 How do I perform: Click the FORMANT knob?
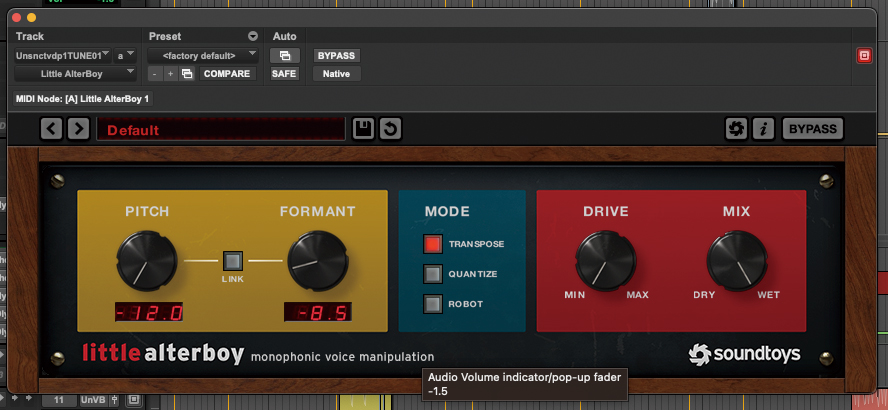tap(318, 261)
